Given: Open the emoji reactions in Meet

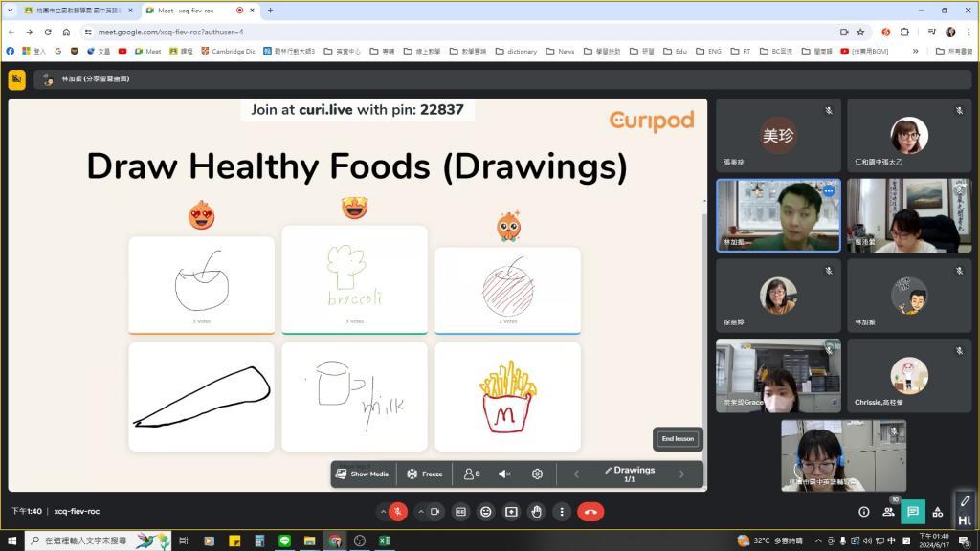Looking at the screenshot, I should pos(486,512).
